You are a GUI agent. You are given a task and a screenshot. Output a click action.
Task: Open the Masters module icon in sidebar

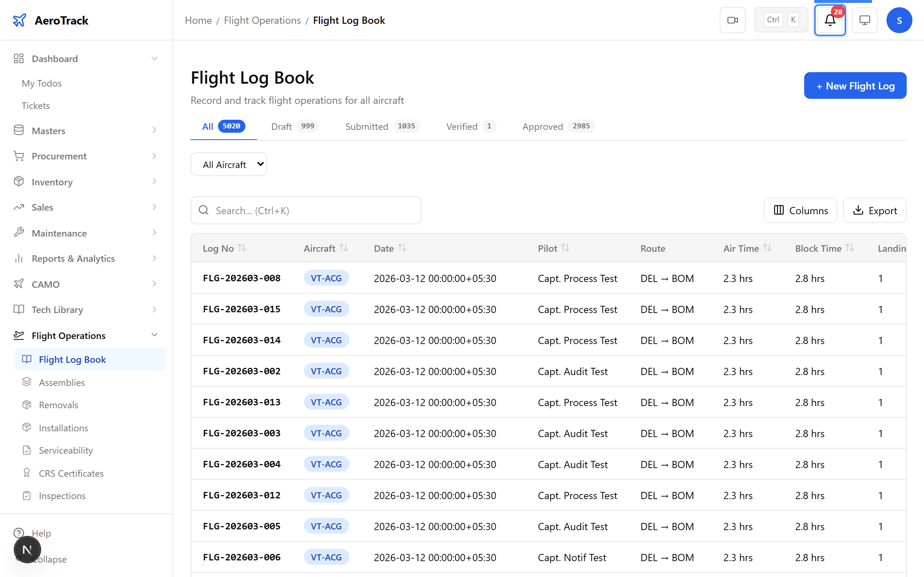(19, 130)
